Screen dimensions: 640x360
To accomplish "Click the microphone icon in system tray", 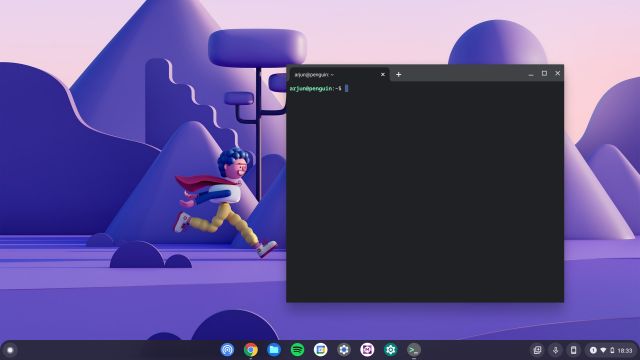I will [x=555, y=350].
